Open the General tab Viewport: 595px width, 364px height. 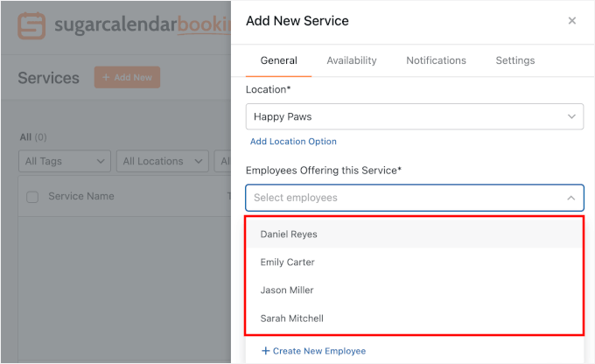coord(278,60)
